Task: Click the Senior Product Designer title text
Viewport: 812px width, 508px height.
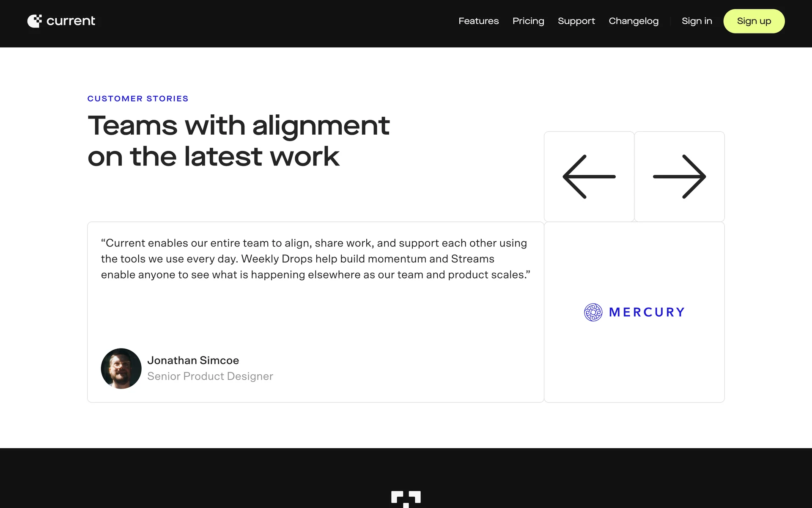Action: click(x=210, y=376)
